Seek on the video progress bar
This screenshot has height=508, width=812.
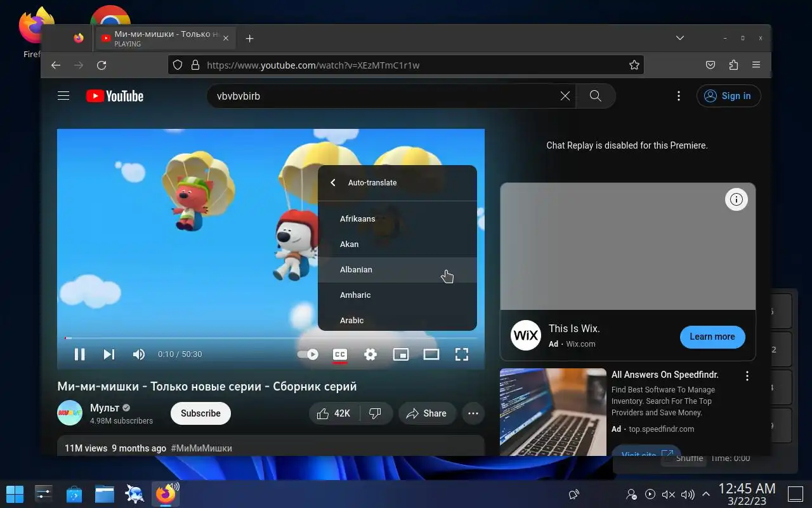(271, 338)
